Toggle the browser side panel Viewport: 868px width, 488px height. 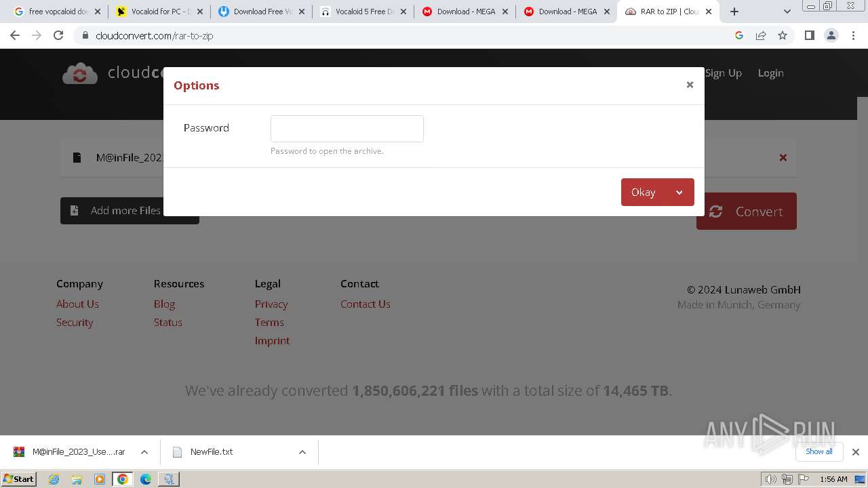809,35
